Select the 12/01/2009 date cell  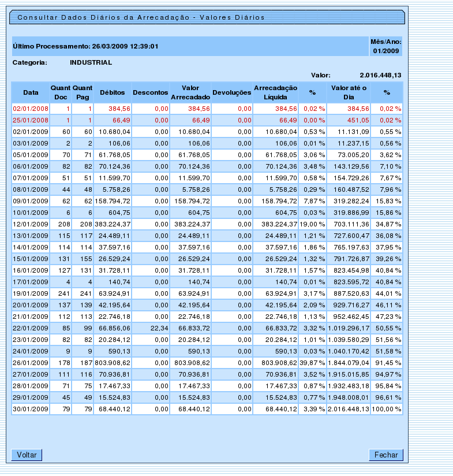click(31, 224)
